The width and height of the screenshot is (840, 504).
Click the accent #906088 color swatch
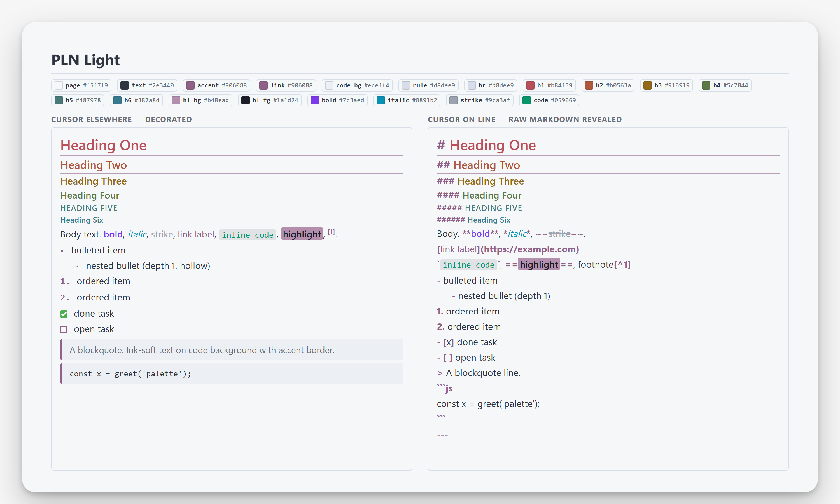pos(216,85)
